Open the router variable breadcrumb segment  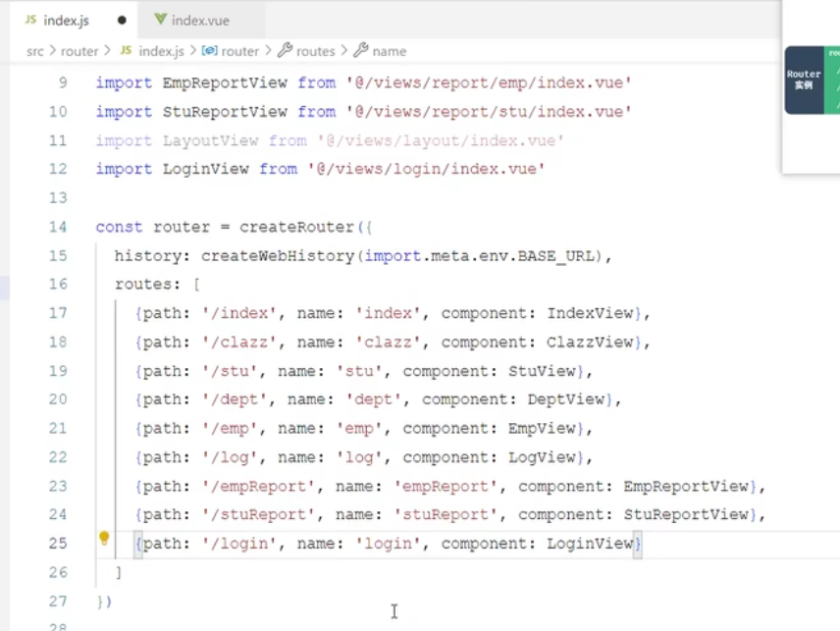coord(240,51)
